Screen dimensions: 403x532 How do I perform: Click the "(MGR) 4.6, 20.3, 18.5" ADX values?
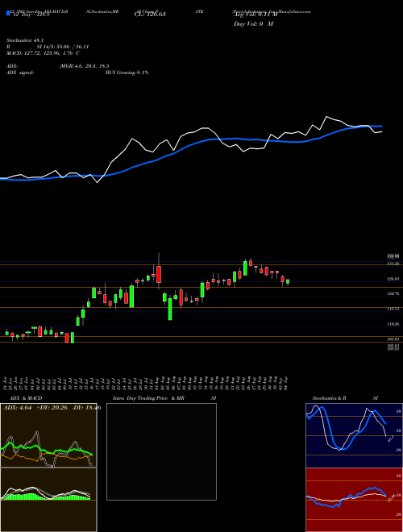84,66
